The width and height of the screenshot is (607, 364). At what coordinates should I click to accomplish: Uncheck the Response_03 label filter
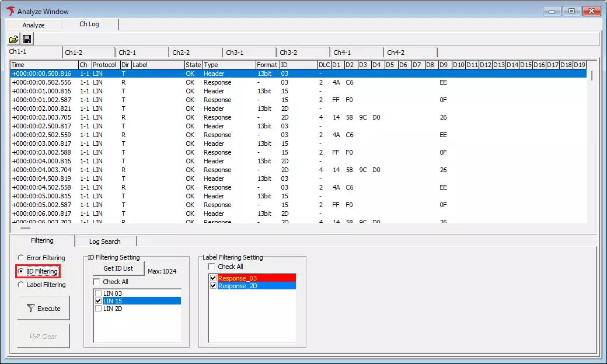pos(214,278)
